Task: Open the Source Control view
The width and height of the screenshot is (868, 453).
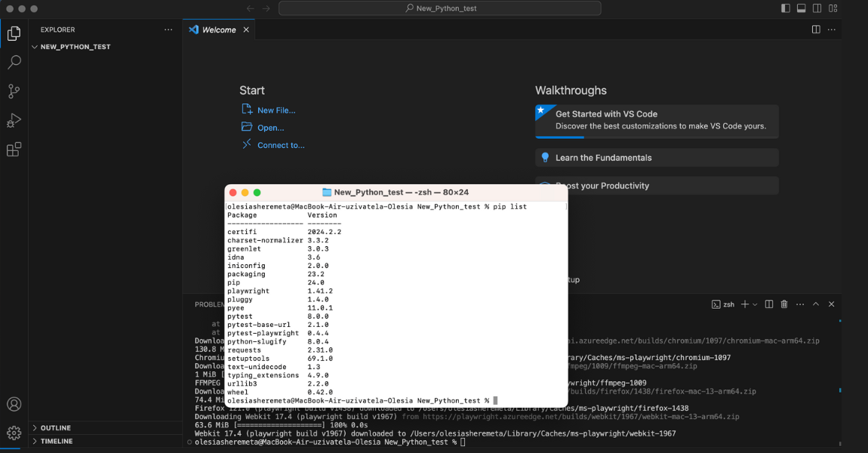Action: tap(14, 91)
